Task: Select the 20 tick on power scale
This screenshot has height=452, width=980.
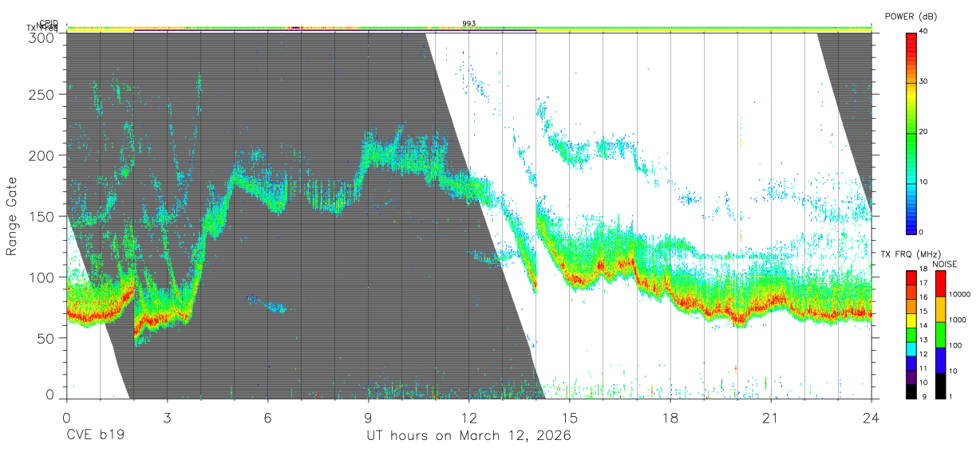Action: click(925, 132)
